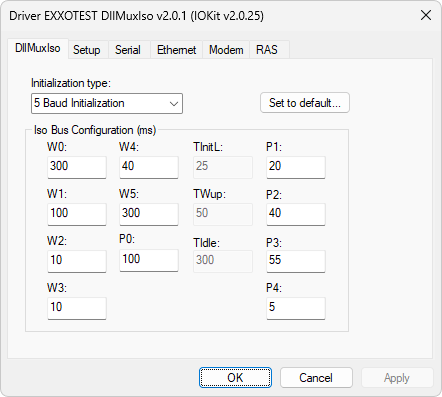
Task: Click the 'TInitL:' label
Action: click(x=208, y=147)
